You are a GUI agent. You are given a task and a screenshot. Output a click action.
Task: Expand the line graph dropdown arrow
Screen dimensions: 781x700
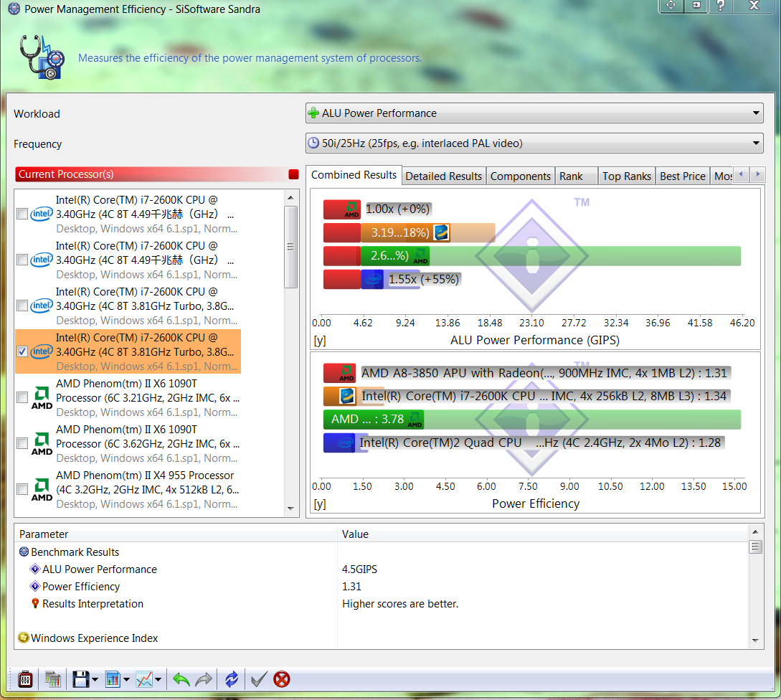[x=158, y=680]
